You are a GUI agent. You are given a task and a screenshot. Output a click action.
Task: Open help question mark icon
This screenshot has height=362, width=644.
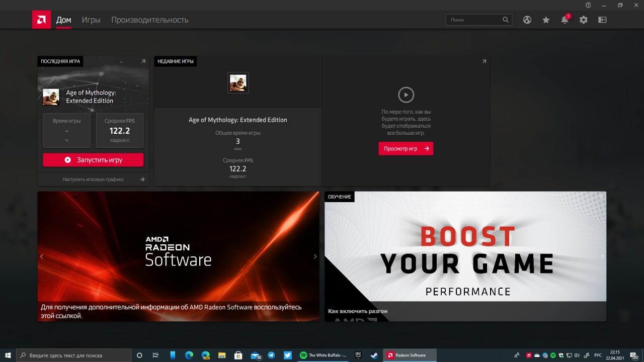(588, 5)
